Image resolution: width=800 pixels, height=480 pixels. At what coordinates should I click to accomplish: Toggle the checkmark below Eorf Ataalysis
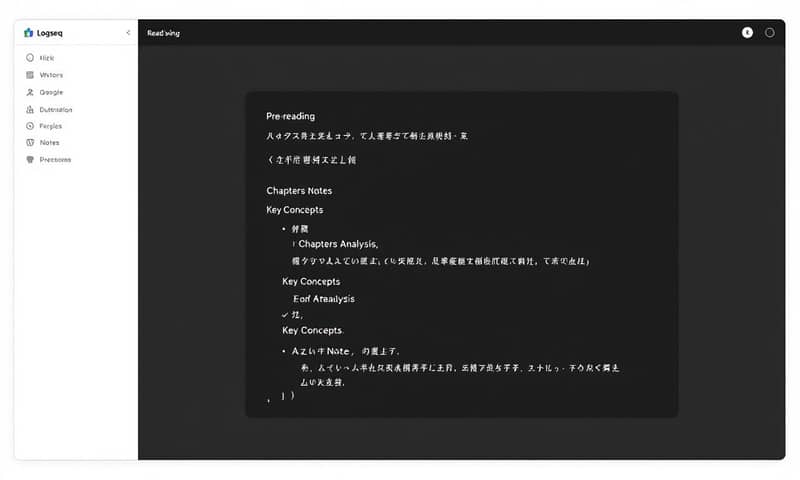click(285, 315)
